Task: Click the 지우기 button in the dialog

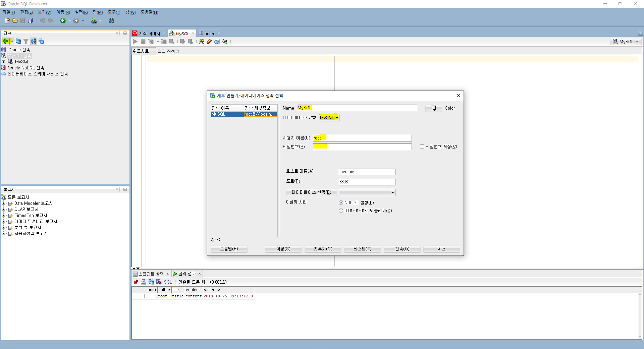Action: [323, 249]
